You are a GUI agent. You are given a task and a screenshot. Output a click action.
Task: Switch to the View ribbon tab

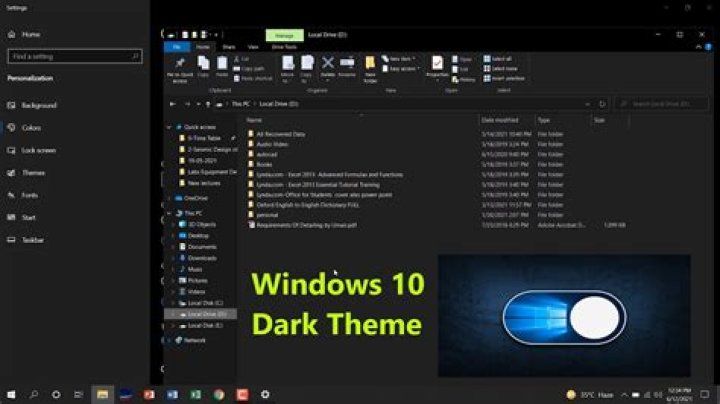pos(253,47)
